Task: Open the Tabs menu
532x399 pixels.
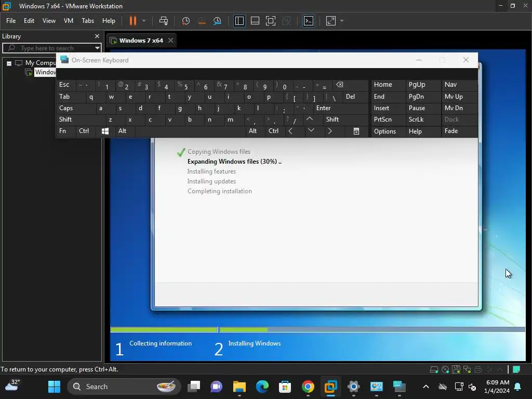Action: pyautogui.click(x=87, y=21)
